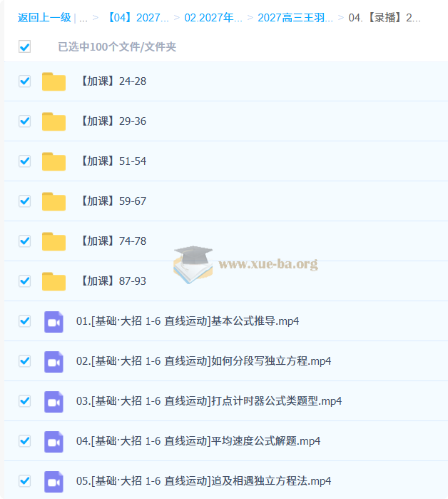Click folder icon for 【加课】59-67
The image size is (448, 499).
pos(54,201)
